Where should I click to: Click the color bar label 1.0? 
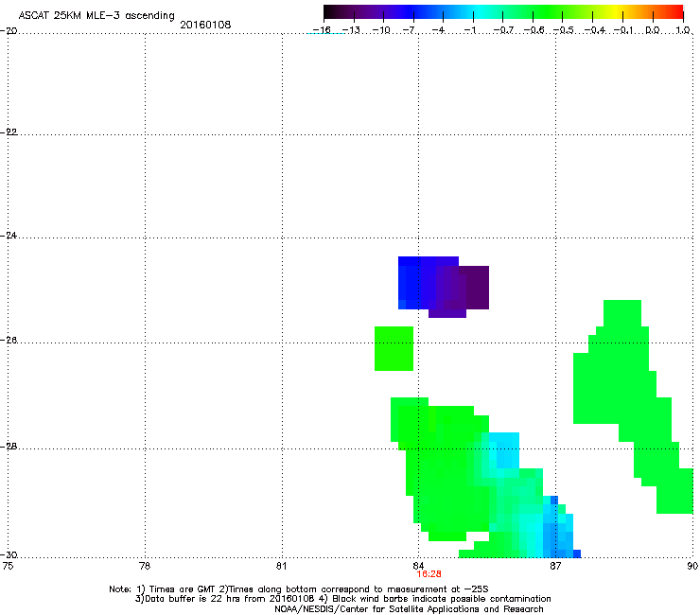[683, 30]
